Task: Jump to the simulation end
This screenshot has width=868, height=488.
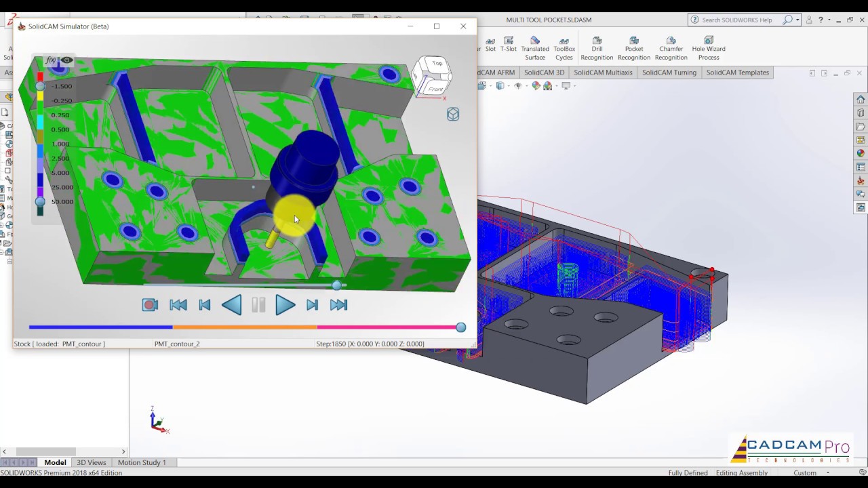Action: pos(338,305)
